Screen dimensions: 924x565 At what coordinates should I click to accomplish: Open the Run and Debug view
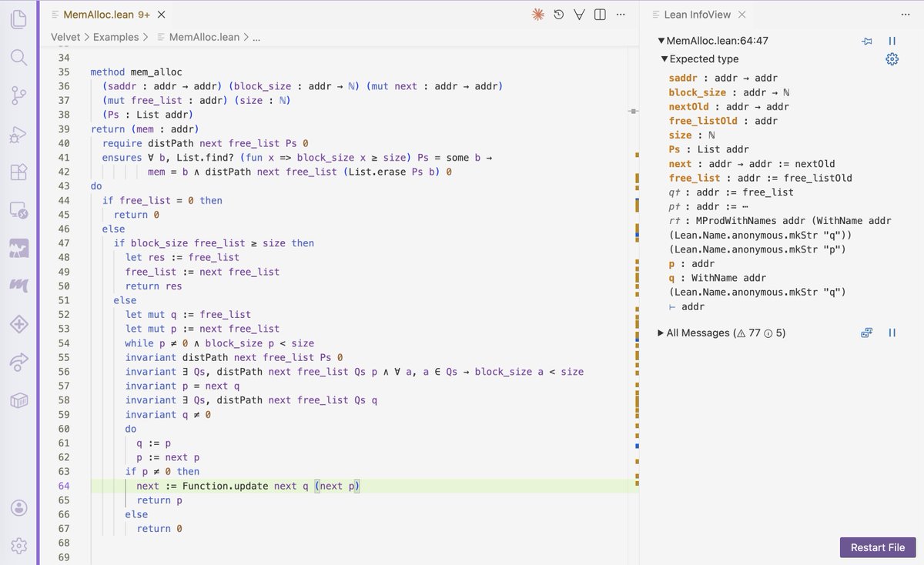(18, 134)
